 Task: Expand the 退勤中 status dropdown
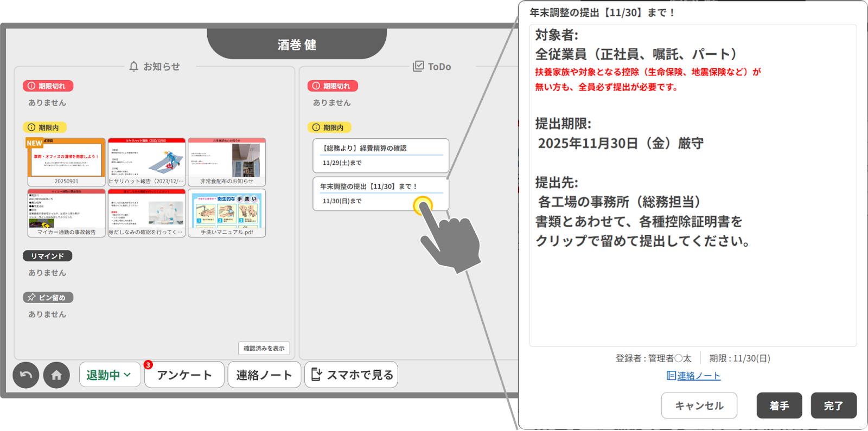[110, 375]
